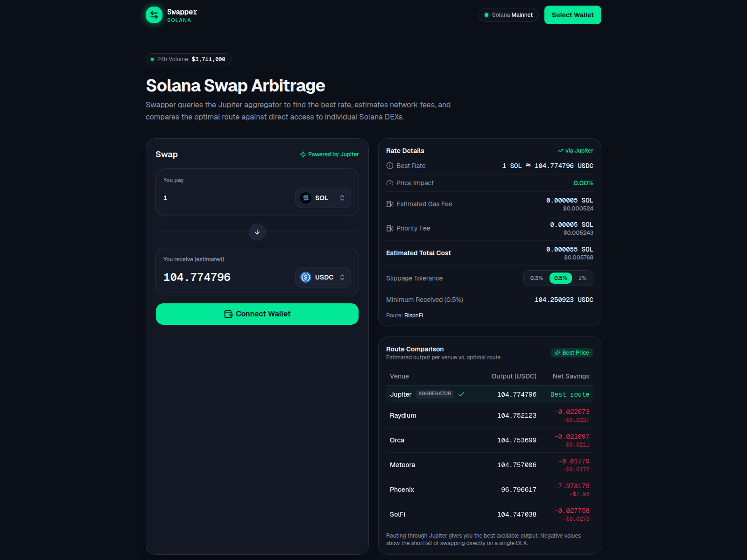The image size is (747, 560).
Task: Click the Solana Mainnet network badge
Action: [508, 15]
